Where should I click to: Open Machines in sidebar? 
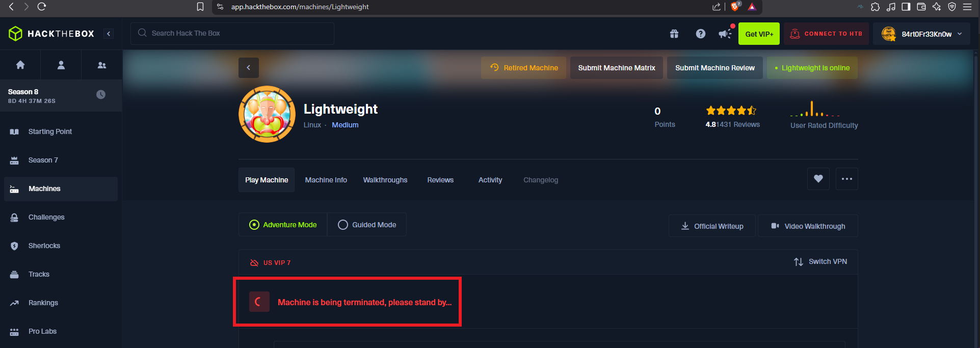[x=61, y=189]
